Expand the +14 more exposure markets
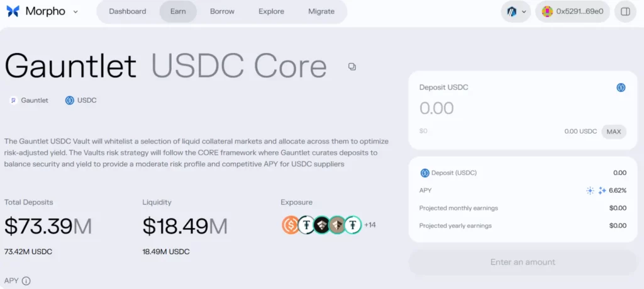Screen dimensions: 644x289 coord(370,225)
